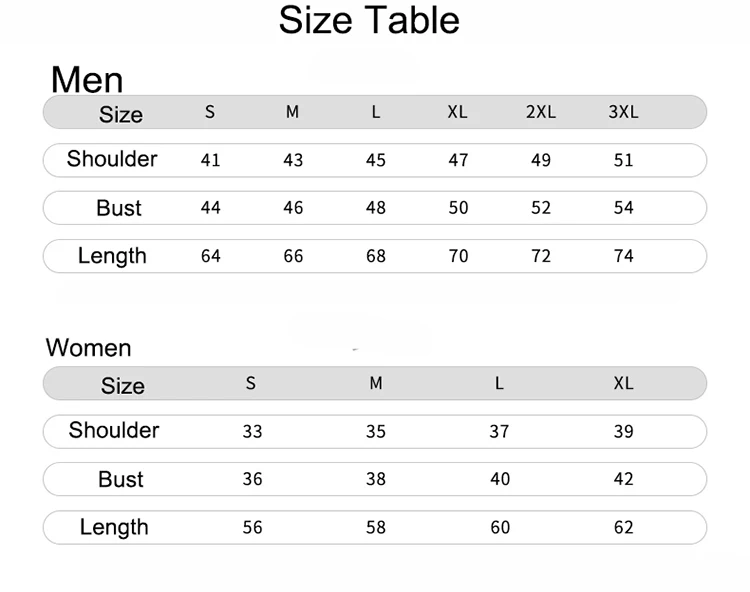Image resolution: width=750 pixels, height=592 pixels.
Task: Click the 3XL column header in Men's table
Action: click(x=623, y=112)
